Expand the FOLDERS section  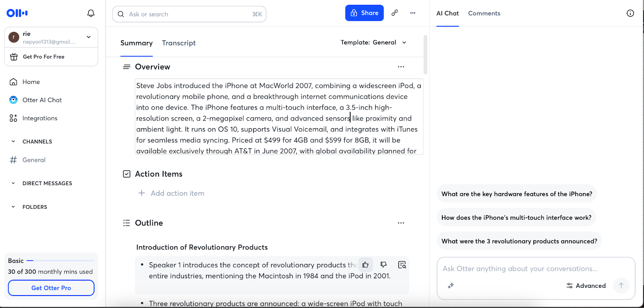coord(13,207)
